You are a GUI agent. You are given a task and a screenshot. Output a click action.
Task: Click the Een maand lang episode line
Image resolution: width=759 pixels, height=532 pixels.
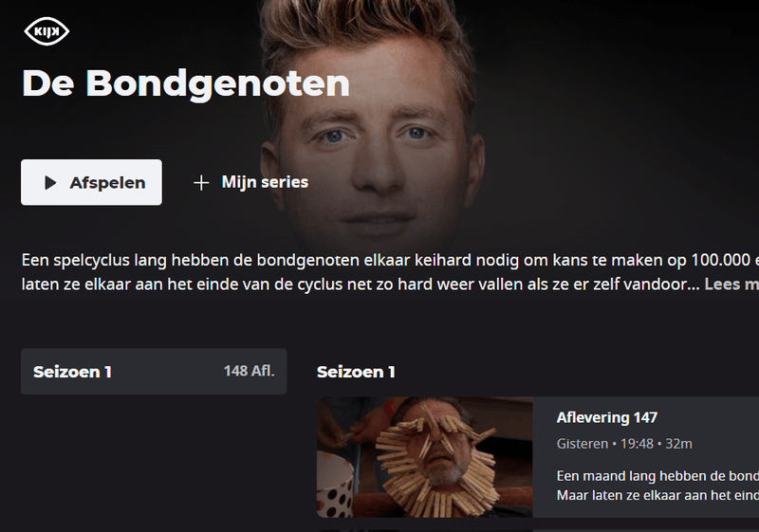pos(657,476)
